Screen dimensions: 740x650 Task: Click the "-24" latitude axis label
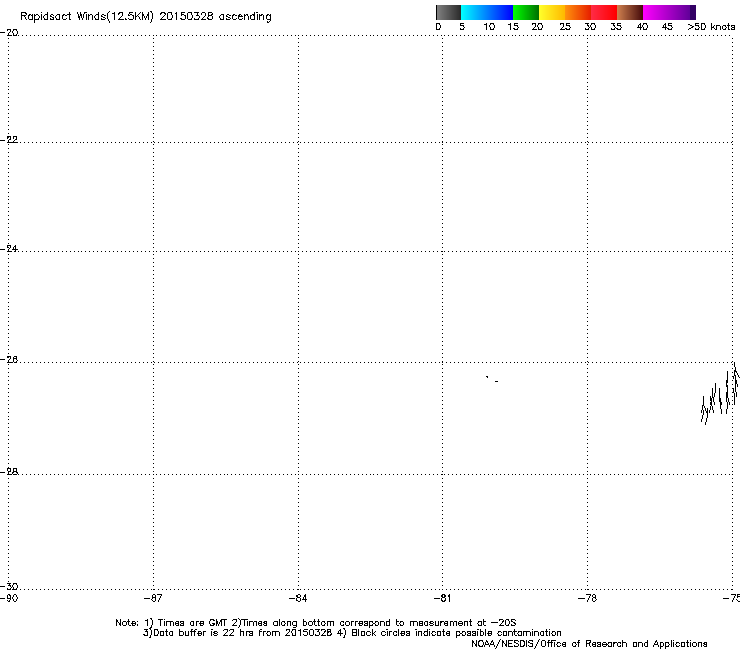click(9, 248)
